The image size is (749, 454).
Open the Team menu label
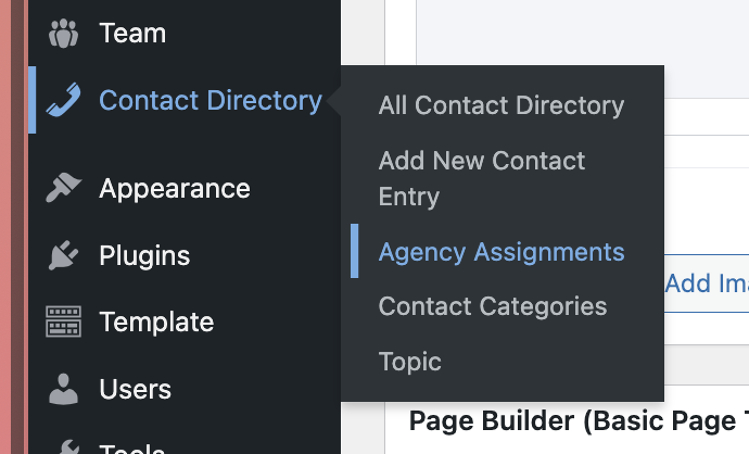132,33
